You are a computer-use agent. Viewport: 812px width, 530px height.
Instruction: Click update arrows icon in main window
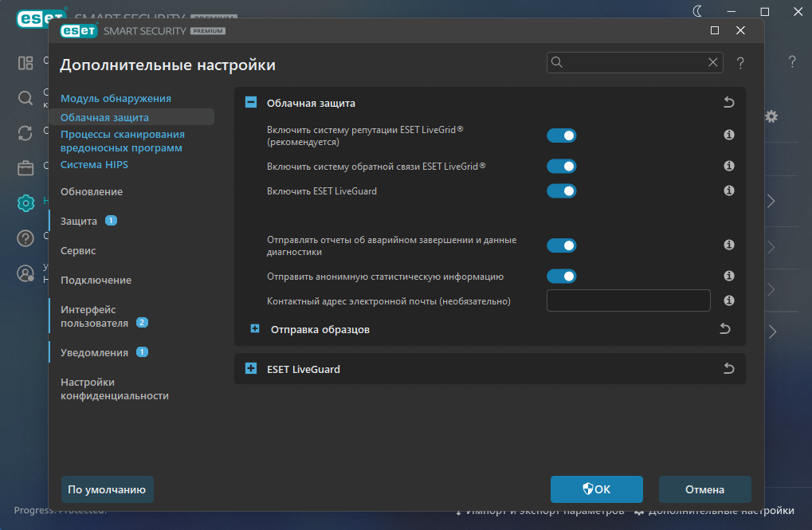[x=25, y=133]
